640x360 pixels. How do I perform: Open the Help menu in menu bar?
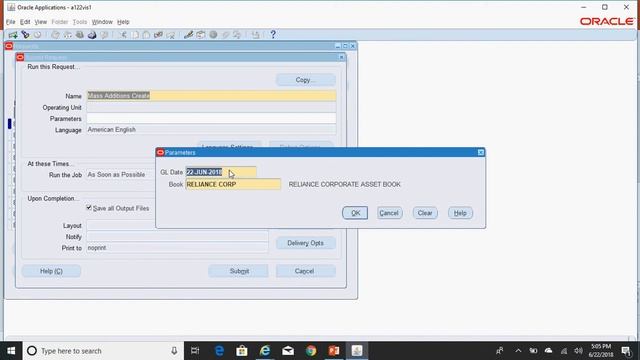pyautogui.click(x=123, y=22)
